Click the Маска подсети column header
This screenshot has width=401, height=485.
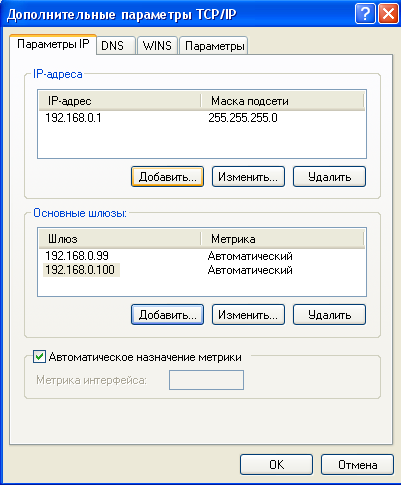[282, 101]
